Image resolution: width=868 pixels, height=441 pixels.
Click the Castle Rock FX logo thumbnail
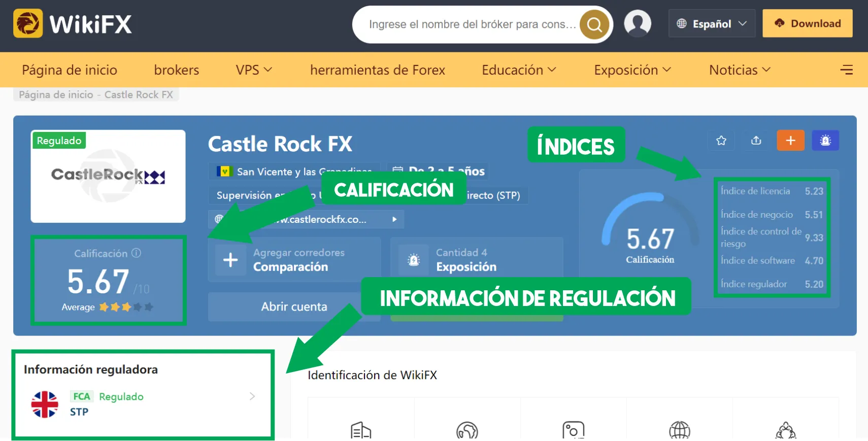[108, 176]
